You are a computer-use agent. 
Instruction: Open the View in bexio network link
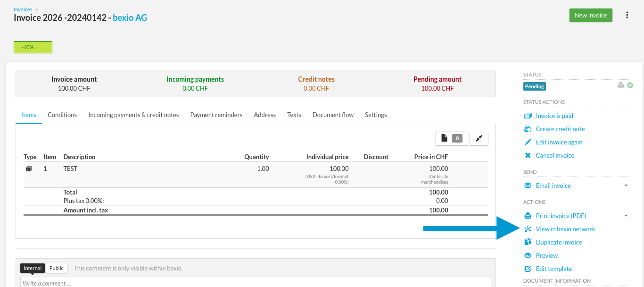coord(565,229)
